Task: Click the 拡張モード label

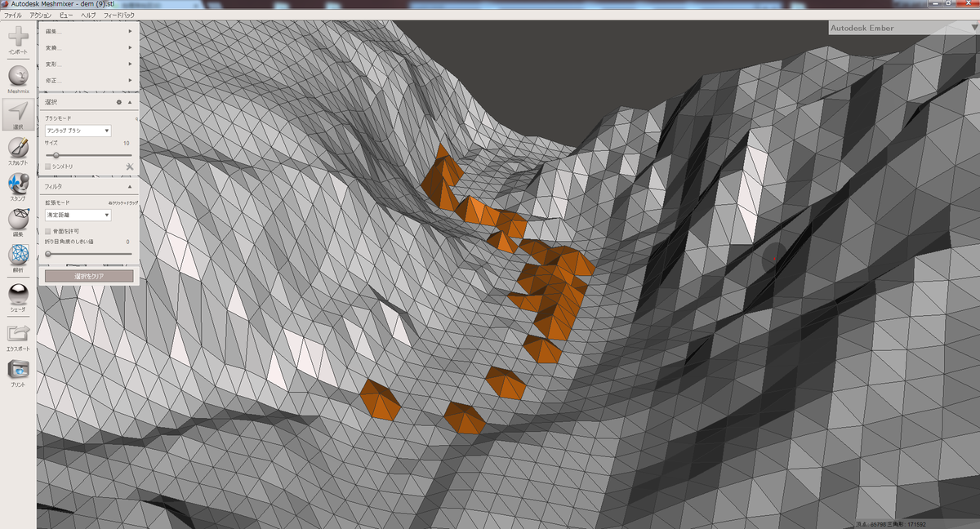Action: 58,202
